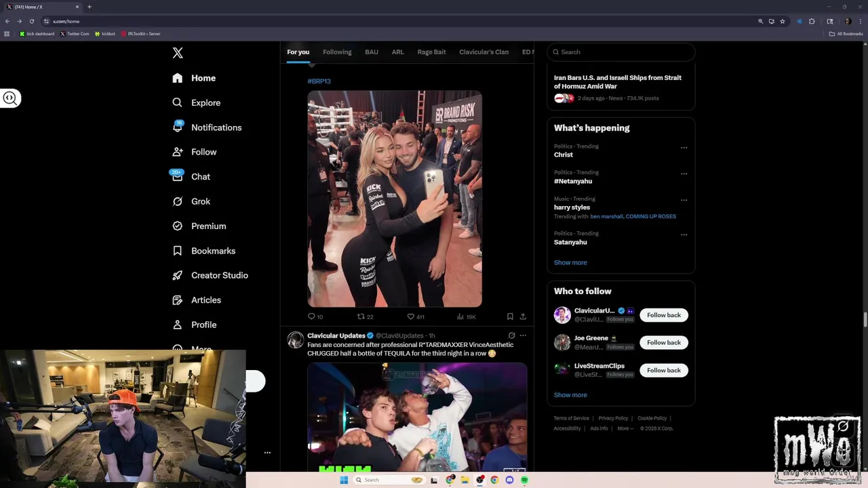Screen dimensions: 868x488
Task: Open Explore from the sidebar
Action: (196, 102)
